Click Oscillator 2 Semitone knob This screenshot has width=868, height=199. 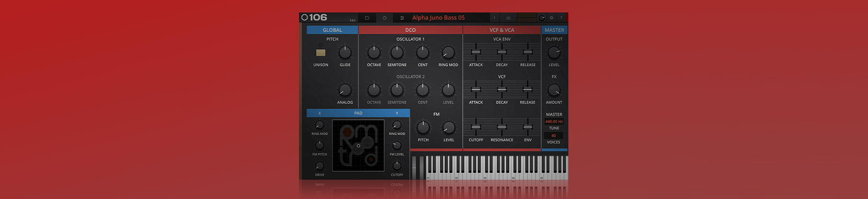point(397,90)
